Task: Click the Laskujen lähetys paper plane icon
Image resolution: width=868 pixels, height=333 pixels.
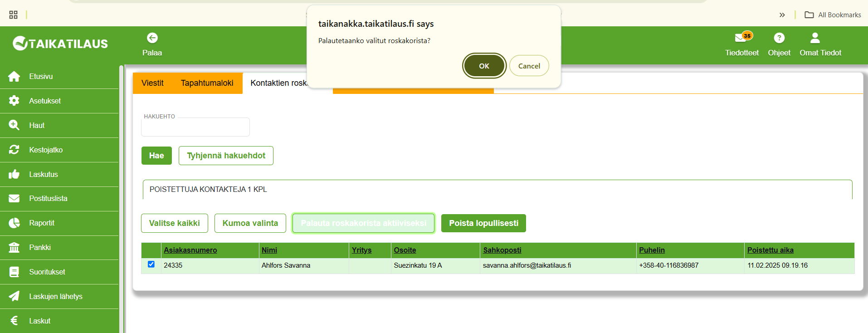Action: click(14, 296)
